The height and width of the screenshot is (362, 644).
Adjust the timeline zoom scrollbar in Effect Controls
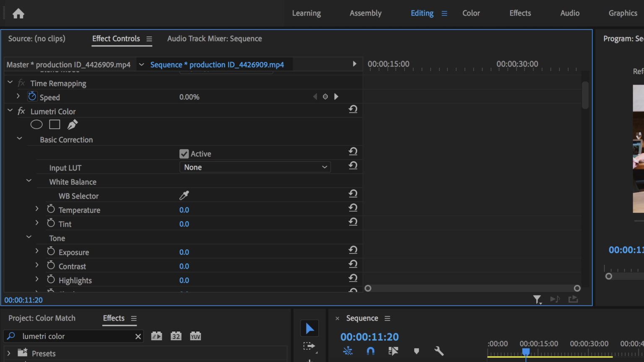click(473, 288)
